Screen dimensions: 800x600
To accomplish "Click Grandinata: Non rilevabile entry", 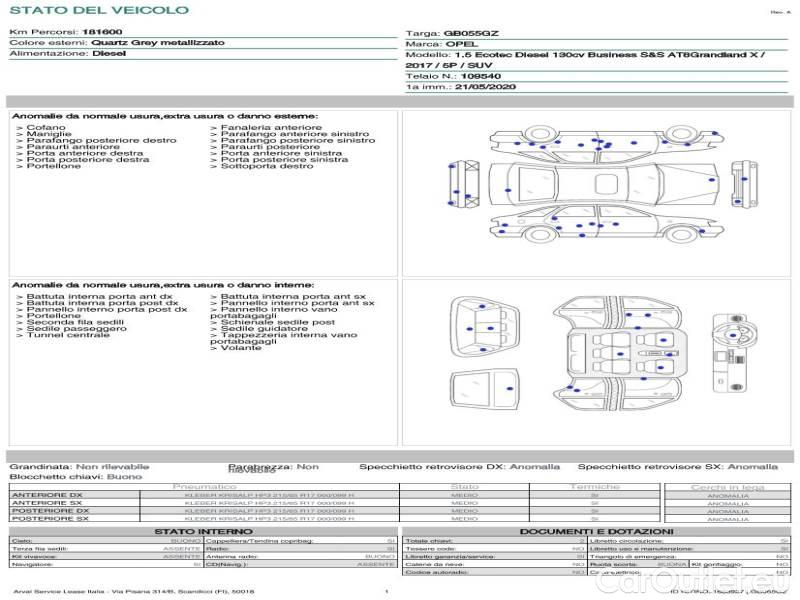I will (79, 466).
